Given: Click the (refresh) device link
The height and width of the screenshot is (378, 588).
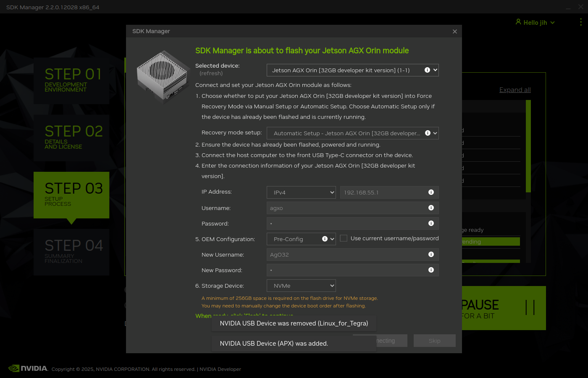Looking at the screenshot, I should [211, 73].
